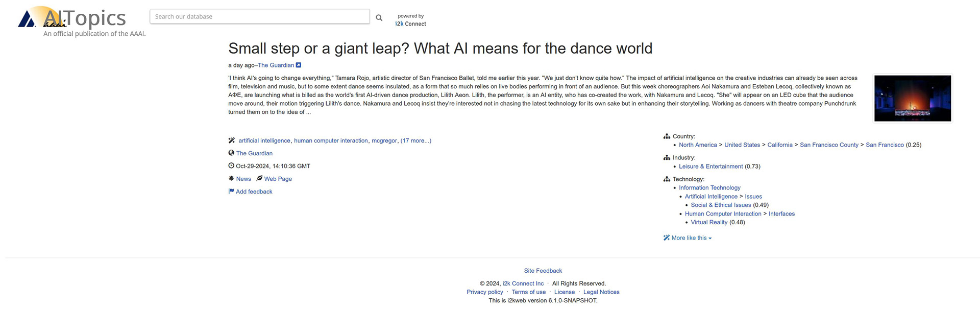Open the "human computer interaction" tag
This screenshot has width=980, height=309.
(331, 141)
